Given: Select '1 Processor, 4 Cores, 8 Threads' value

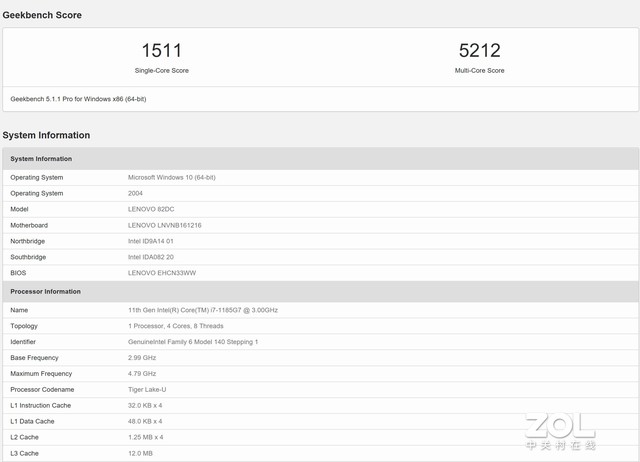Looking at the screenshot, I should [176, 326].
